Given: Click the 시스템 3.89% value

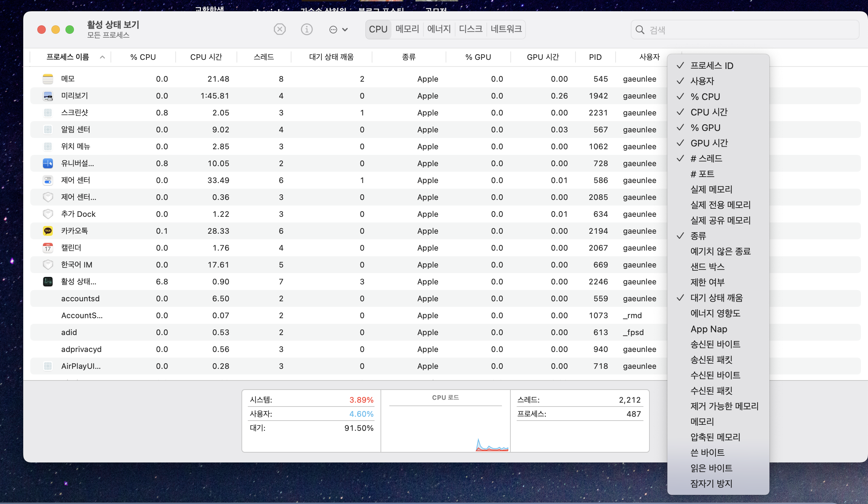Looking at the screenshot, I should (361, 400).
